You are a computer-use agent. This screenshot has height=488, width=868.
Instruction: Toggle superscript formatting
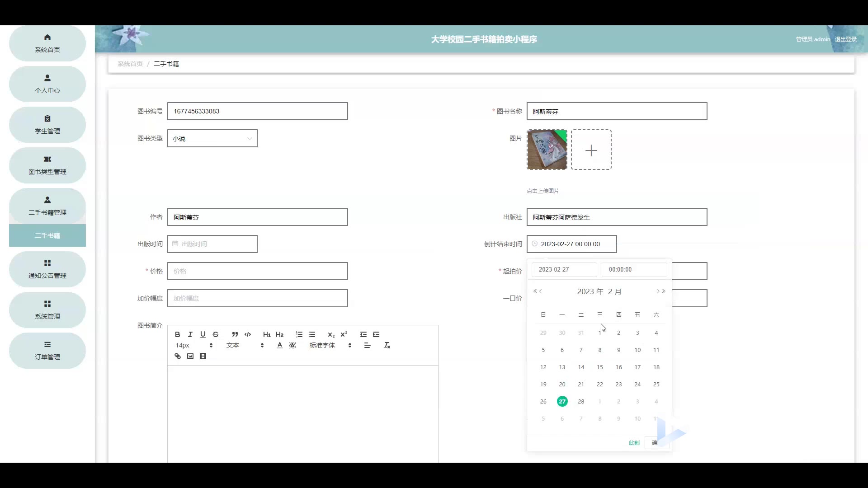pyautogui.click(x=344, y=334)
